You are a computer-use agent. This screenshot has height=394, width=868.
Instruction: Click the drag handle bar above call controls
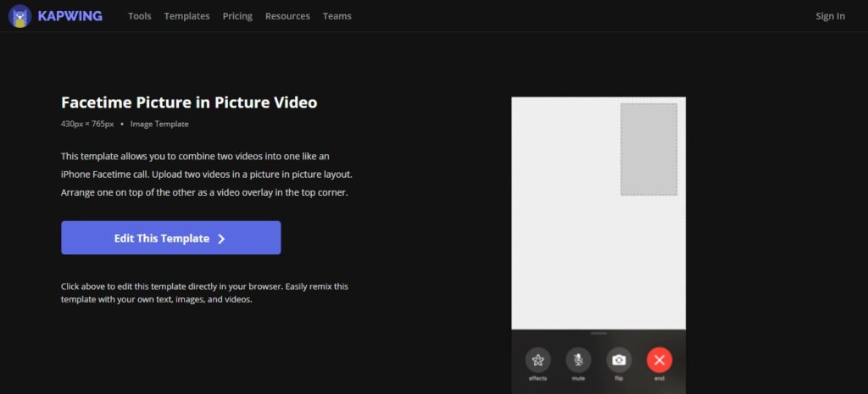tap(598, 333)
